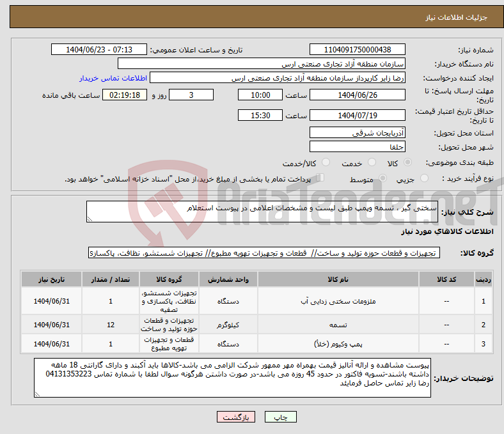Select the جزیی purchase type radio
This screenshot has height=434, width=504.
point(424,178)
